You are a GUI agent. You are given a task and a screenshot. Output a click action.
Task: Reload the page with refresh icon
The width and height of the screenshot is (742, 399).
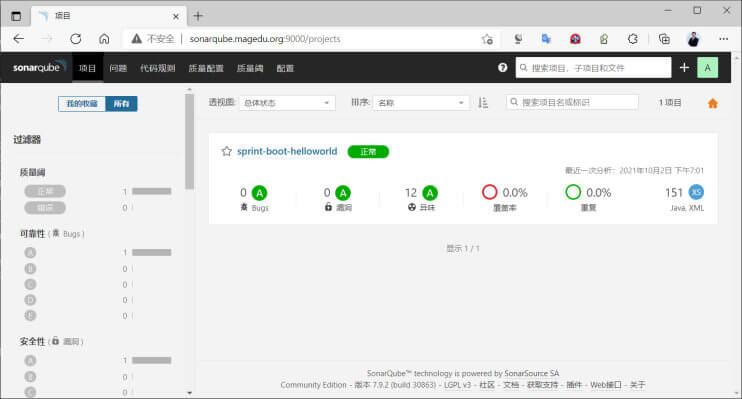point(76,39)
